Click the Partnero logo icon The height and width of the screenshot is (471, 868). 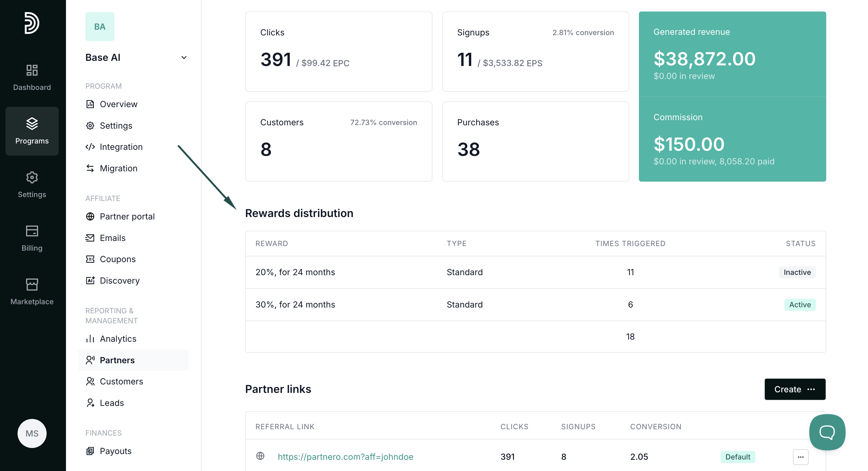click(x=32, y=23)
